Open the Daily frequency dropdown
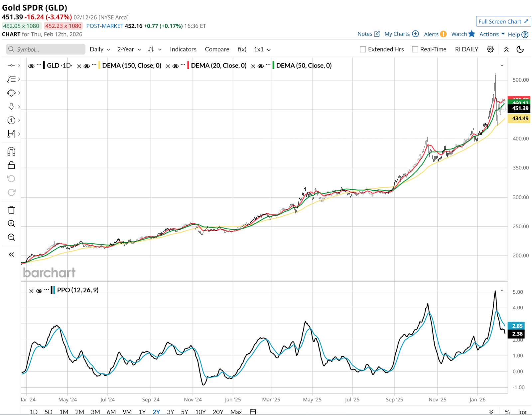The height and width of the screenshot is (415, 532). point(100,49)
